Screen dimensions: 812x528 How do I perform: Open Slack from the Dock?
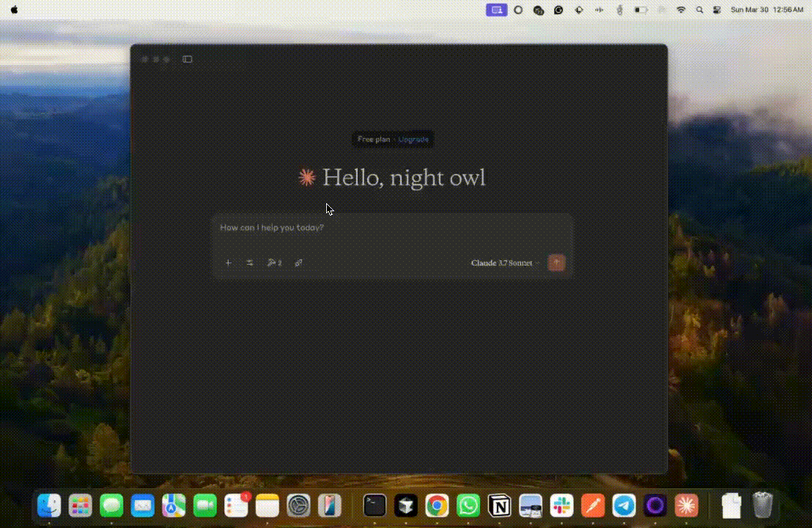[561, 505]
